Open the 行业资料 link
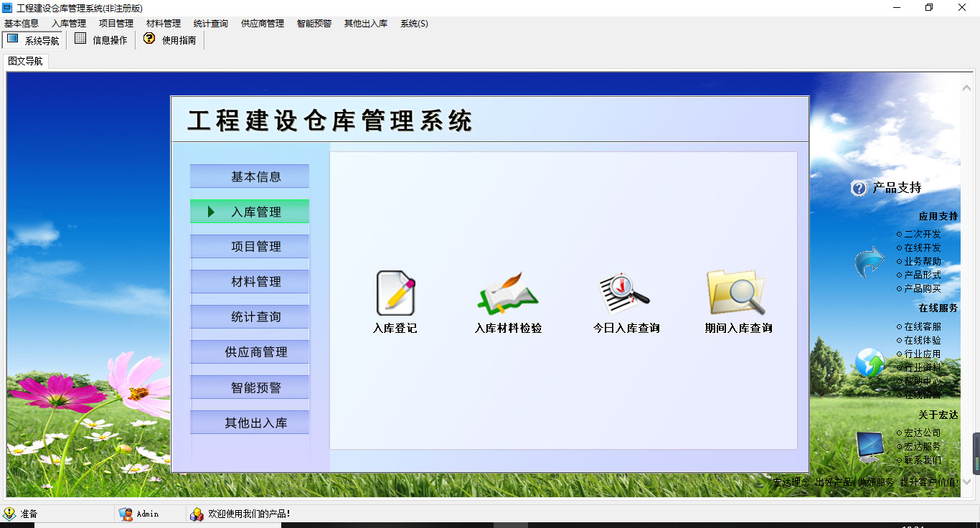The image size is (980, 528). click(922, 367)
